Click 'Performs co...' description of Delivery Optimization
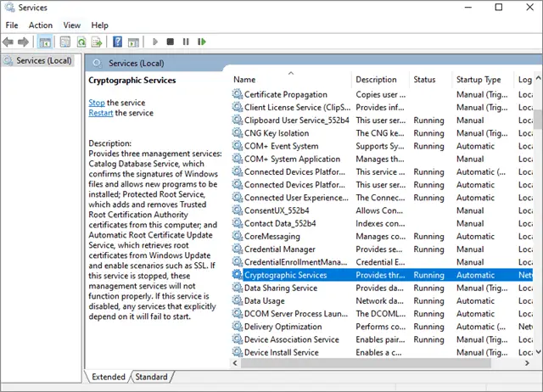 pyautogui.click(x=380, y=327)
